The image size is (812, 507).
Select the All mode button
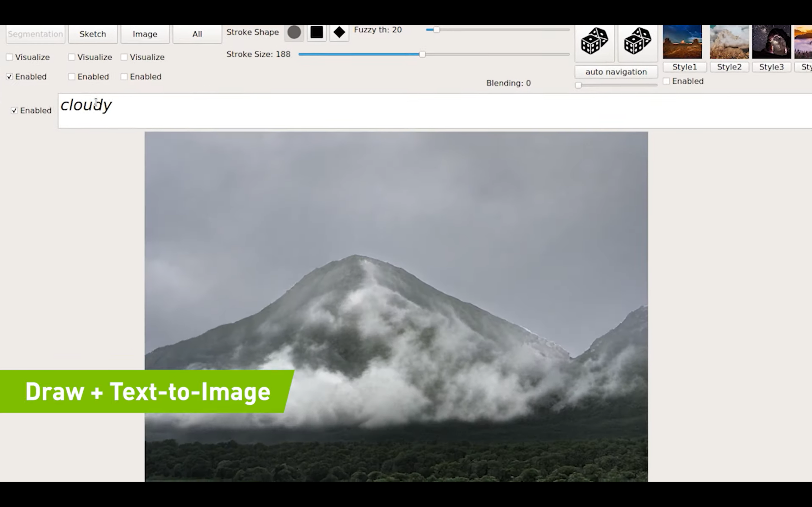pyautogui.click(x=197, y=34)
